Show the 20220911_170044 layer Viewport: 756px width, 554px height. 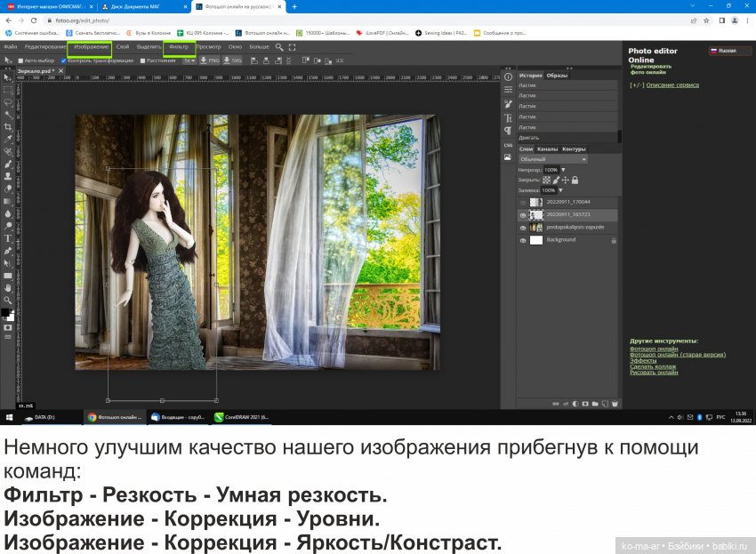pos(521,201)
